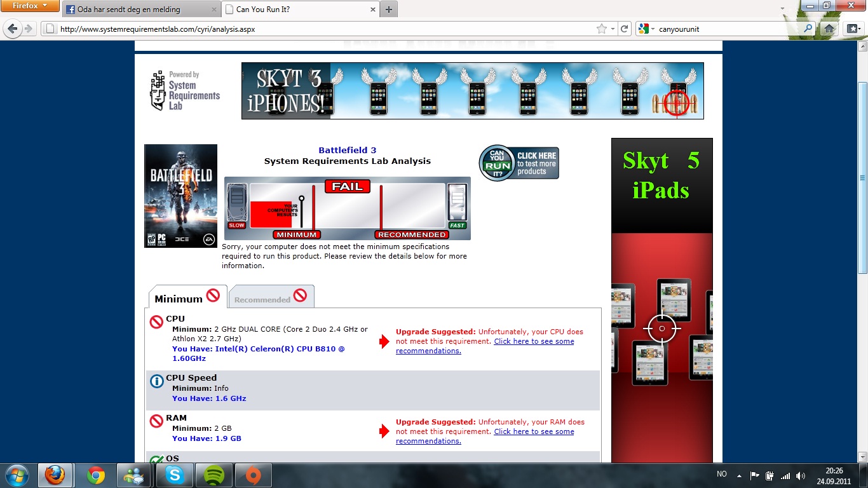Click the network signal tray icon
This screenshot has width=868, height=488.
coord(785,475)
